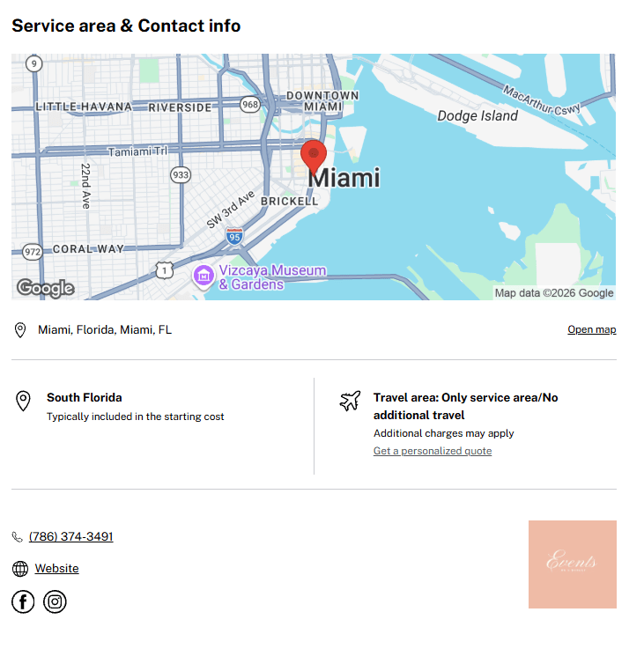The width and height of the screenshot is (644, 649).
Task: Call the (786) 374-3491 phone link
Action: tap(70, 536)
